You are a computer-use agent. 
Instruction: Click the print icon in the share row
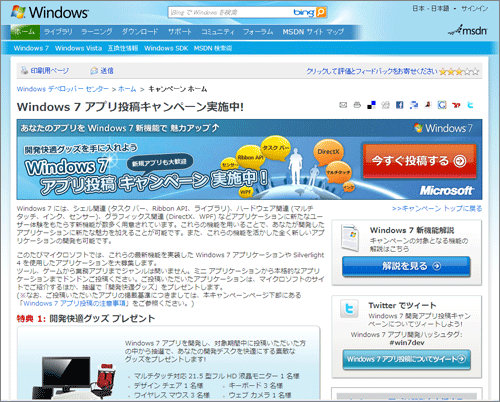357,105
